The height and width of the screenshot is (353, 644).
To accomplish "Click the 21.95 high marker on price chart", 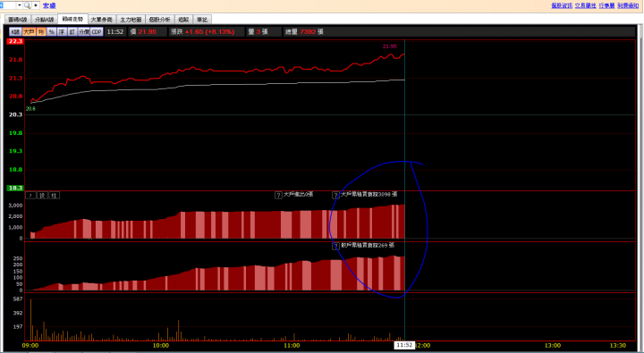I will (x=389, y=46).
